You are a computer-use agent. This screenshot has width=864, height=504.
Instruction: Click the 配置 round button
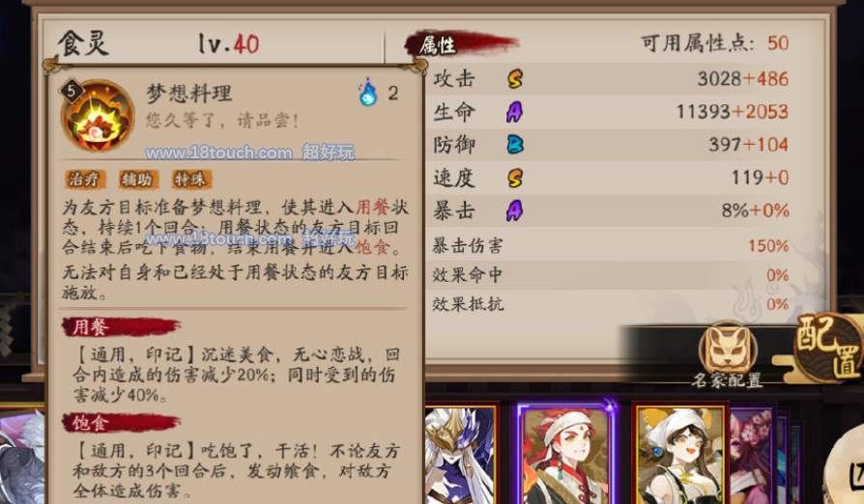[x=829, y=348]
